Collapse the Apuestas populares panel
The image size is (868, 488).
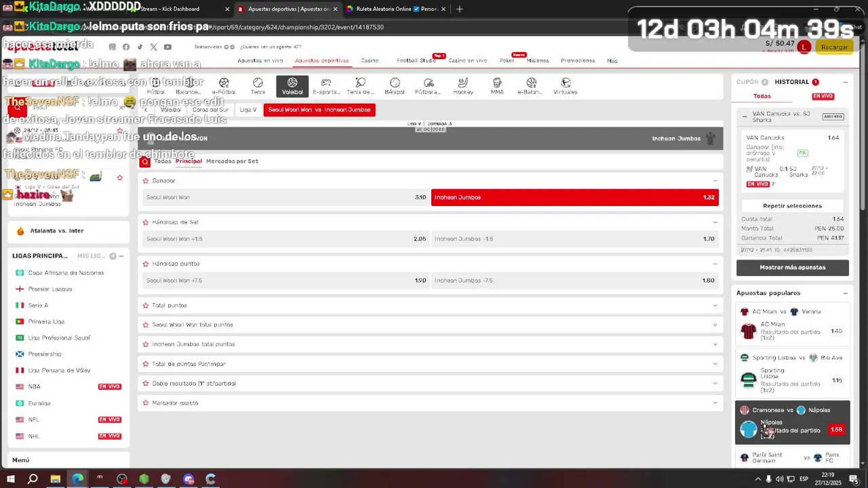(845, 293)
